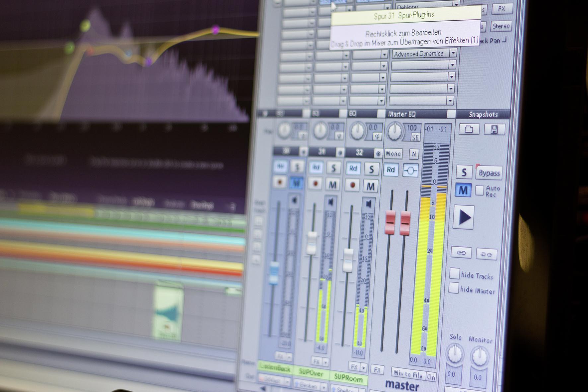Screen dimensions: 588x392
Task: Click the Master EQ knob showing 100
Action: pos(395,132)
